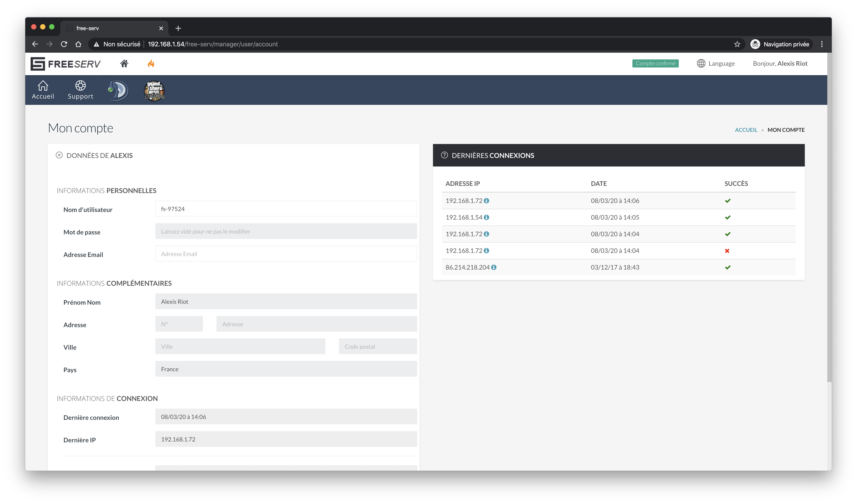Image resolution: width=857 pixels, height=504 pixels.
Task: Open the TeamSpeak server icon
Action: pyautogui.click(x=118, y=90)
